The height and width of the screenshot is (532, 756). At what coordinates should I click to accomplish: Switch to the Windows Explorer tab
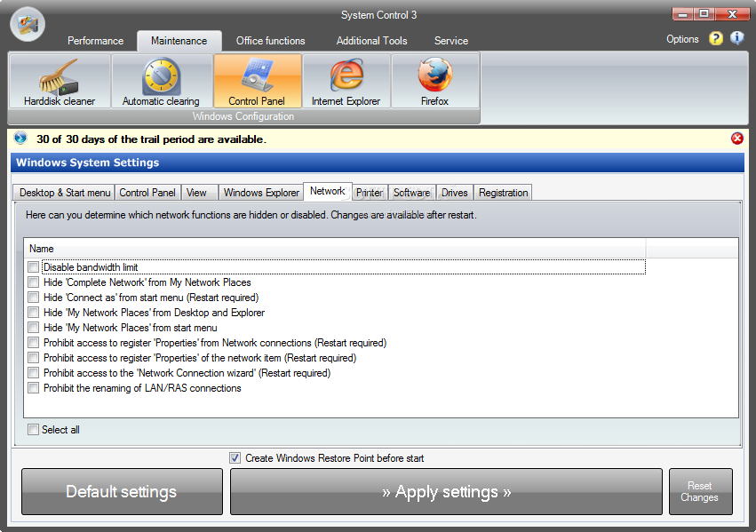pos(261,193)
